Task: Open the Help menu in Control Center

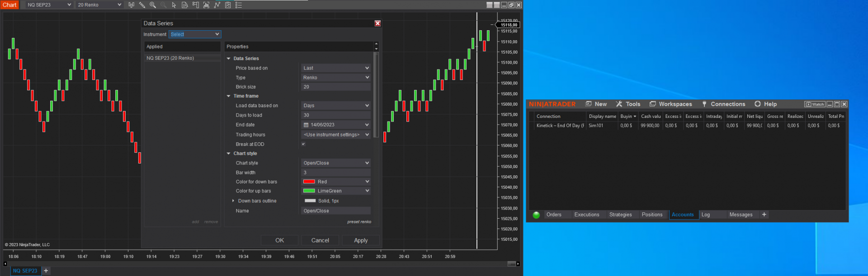Action: click(765, 104)
